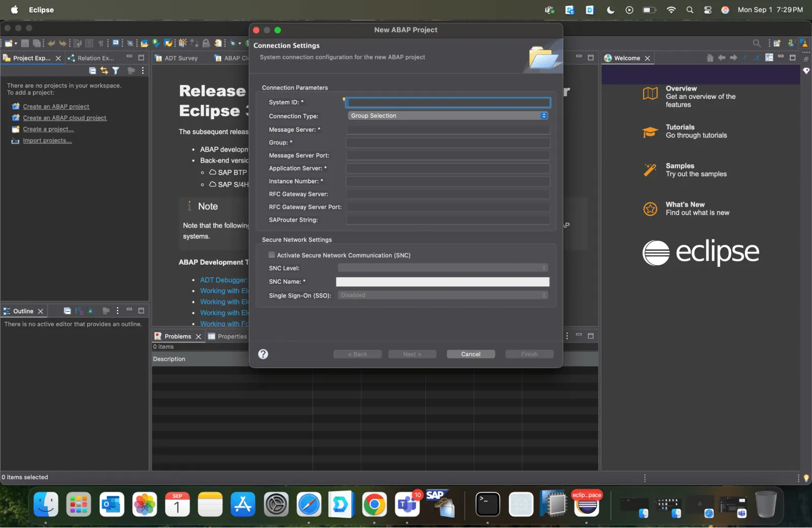Click the Save All toolbar icon
Screen dimensions: 812x528
point(37,43)
